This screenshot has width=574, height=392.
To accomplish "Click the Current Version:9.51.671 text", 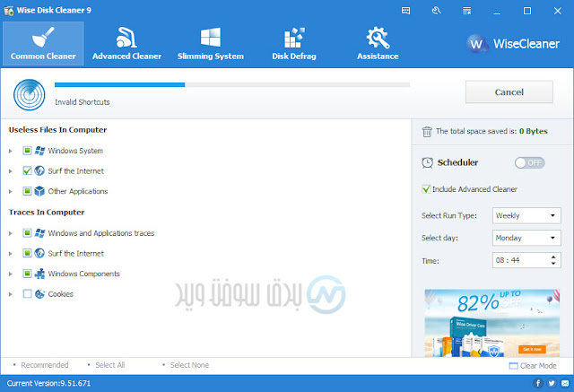I will click(x=48, y=383).
